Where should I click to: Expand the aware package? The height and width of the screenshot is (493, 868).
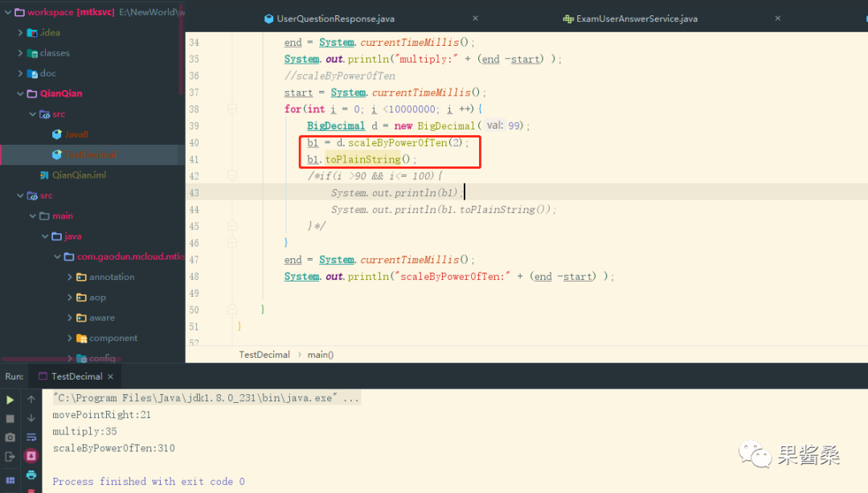(69, 318)
